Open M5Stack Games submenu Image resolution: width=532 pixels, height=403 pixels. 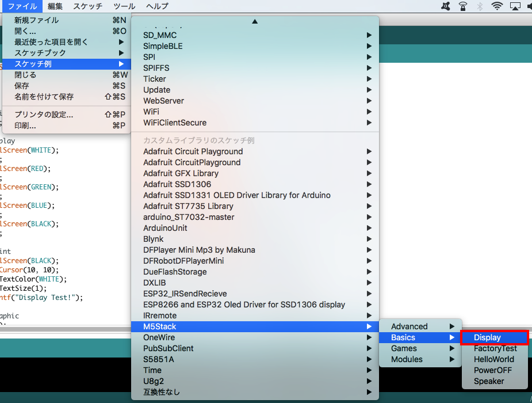click(x=420, y=348)
